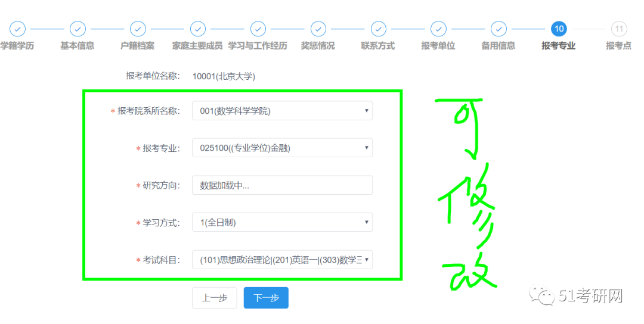Open the 报考专业 dropdown showing 025100
The height and width of the screenshot is (324, 644).
point(282,148)
